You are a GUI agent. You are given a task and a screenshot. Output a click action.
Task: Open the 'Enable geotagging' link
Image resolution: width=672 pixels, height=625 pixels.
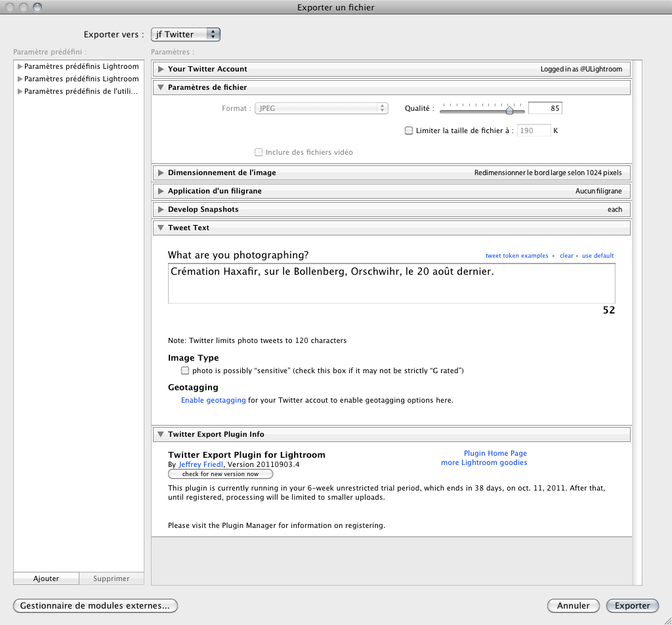(x=213, y=400)
